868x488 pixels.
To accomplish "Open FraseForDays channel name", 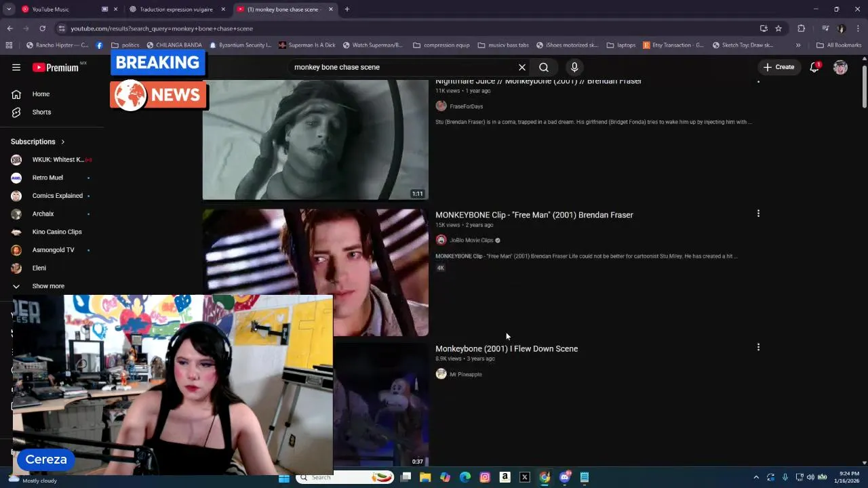I will pos(467,106).
